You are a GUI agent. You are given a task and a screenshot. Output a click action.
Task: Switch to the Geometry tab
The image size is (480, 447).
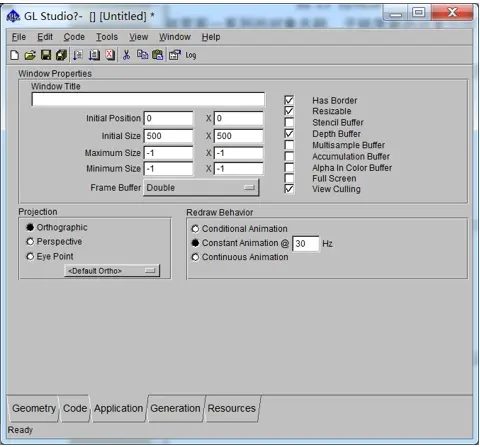click(x=34, y=408)
